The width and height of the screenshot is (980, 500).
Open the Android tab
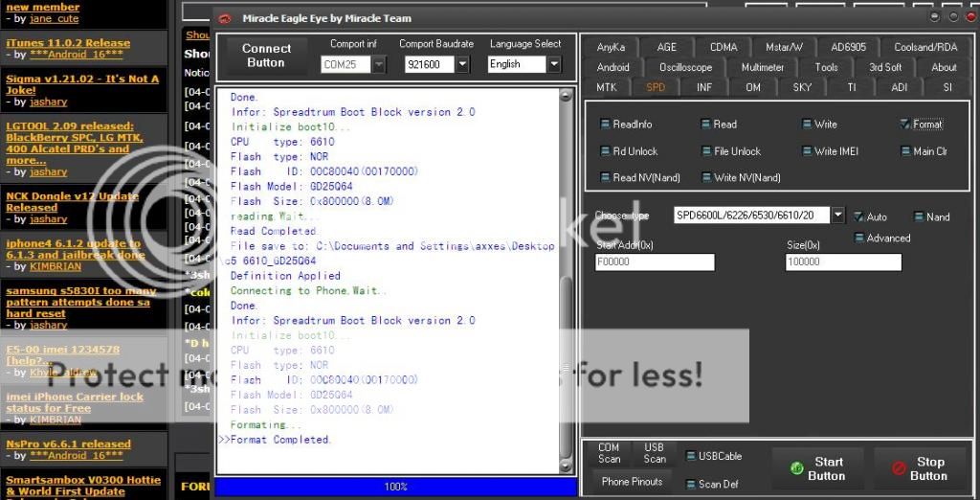pyautogui.click(x=613, y=67)
